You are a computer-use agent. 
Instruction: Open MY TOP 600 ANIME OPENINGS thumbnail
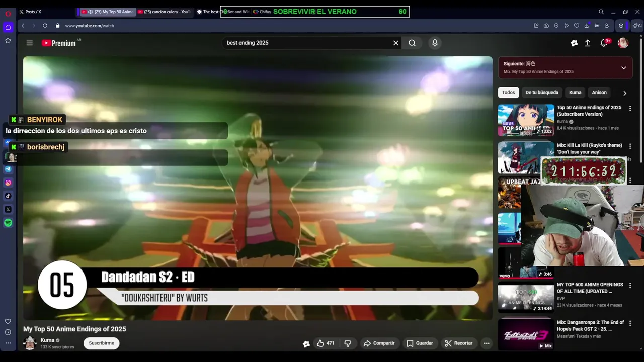point(526,298)
